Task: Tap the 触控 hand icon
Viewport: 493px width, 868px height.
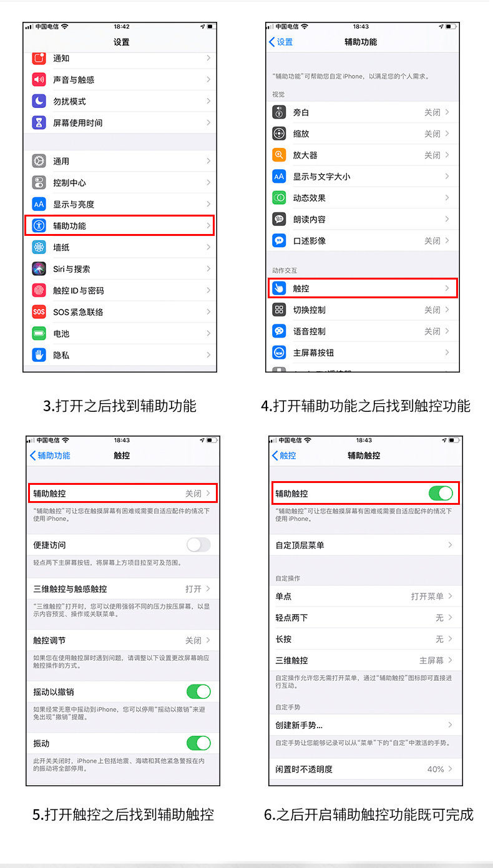Action: tap(279, 288)
